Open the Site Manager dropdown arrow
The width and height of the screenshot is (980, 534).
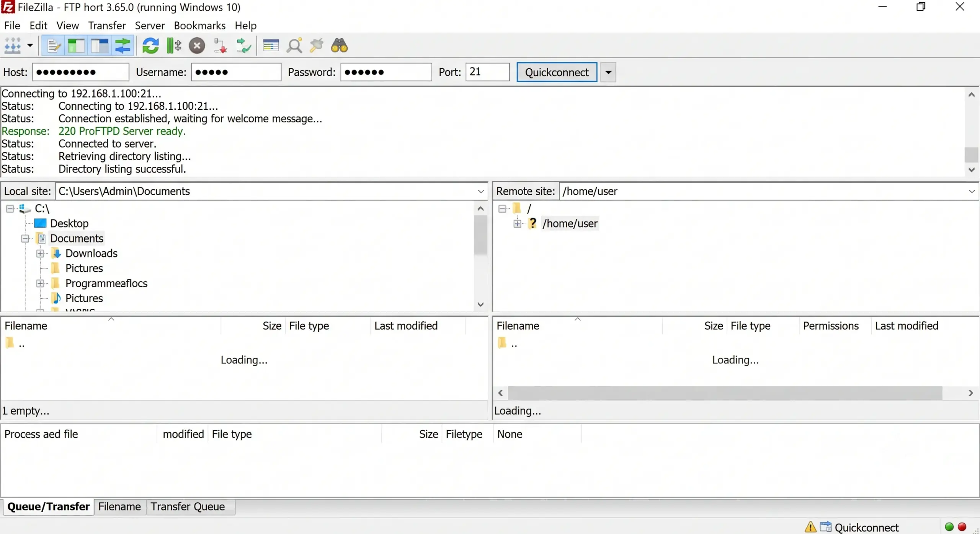pos(30,46)
